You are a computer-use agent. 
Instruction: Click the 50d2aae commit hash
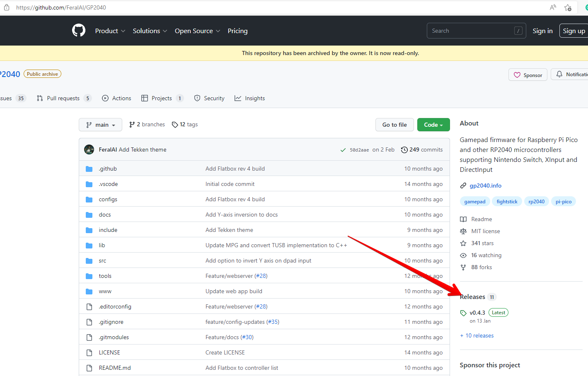click(x=359, y=150)
